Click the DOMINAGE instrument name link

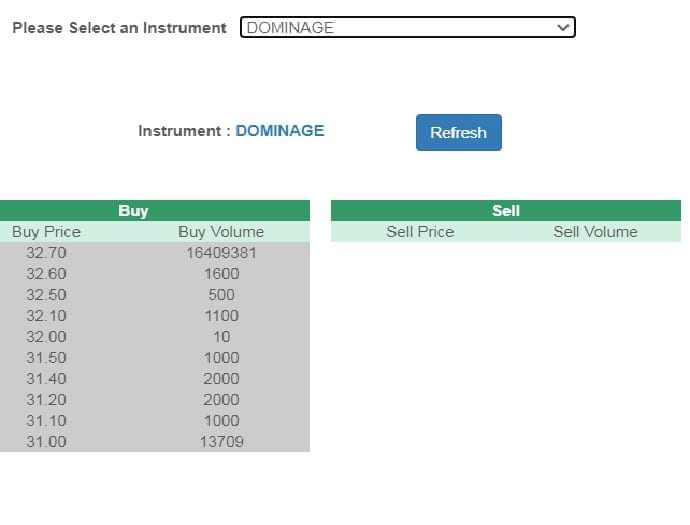point(280,131)
